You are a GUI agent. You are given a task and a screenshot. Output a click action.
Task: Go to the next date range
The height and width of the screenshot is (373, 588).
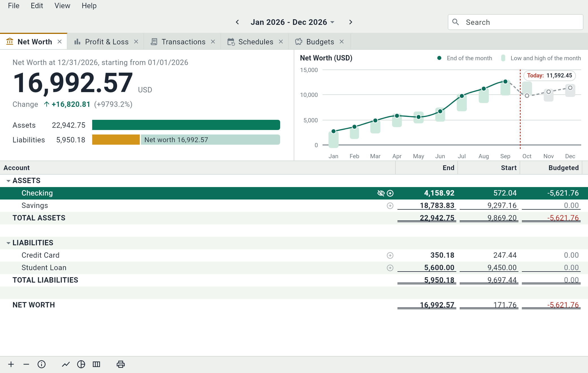[x=351, y=22]
